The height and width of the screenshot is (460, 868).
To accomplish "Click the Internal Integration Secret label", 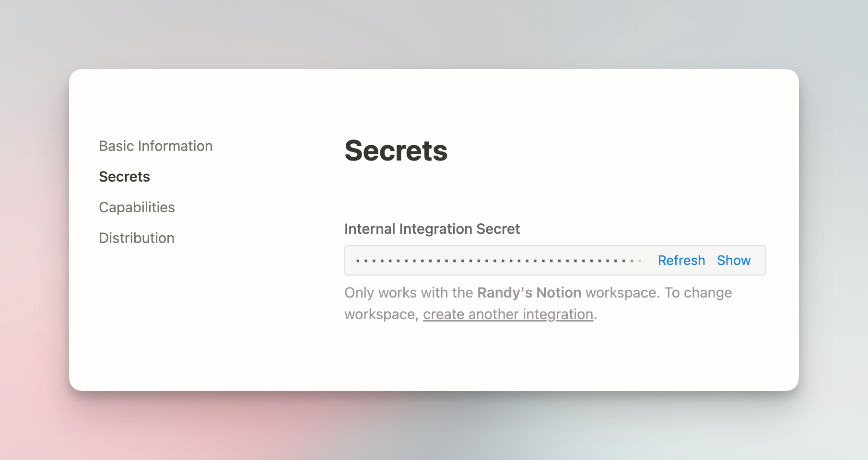I will coord(432,229).
